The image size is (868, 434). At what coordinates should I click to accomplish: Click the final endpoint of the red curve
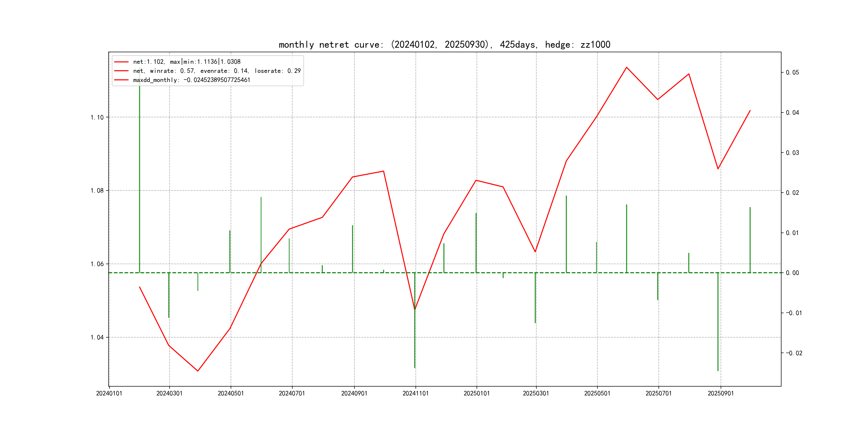[x=750, y=111]
